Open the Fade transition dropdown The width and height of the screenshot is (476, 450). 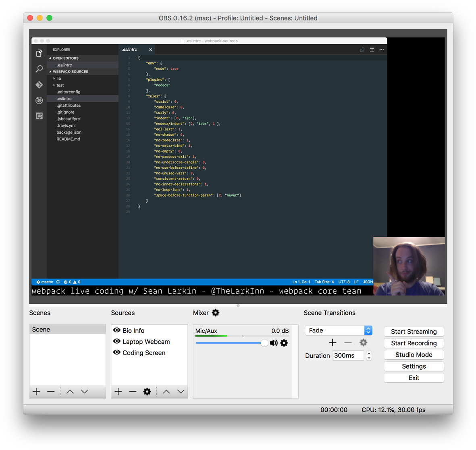[338, 330]
